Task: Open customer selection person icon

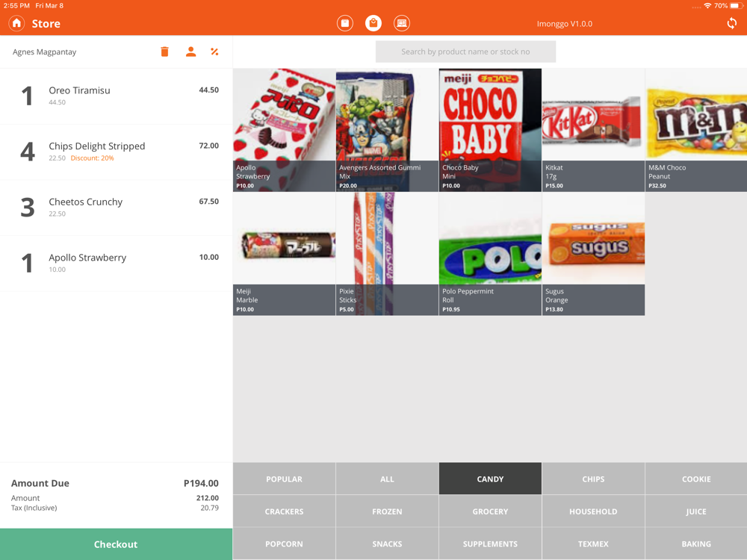Action: (190, 52)
